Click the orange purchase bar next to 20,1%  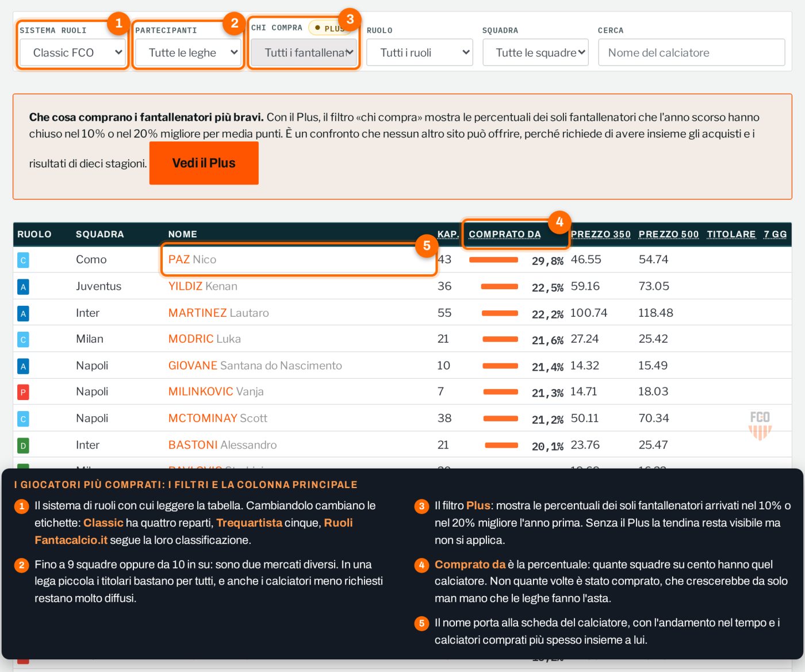pos(502,445)
